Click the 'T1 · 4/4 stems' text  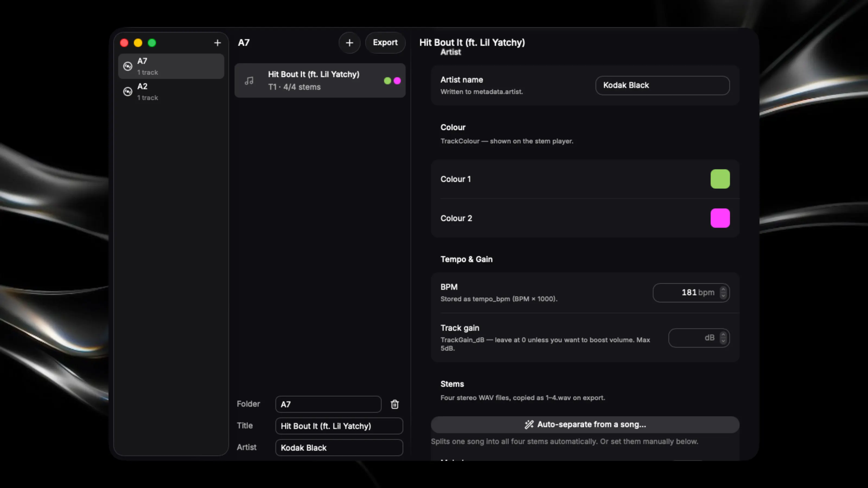pos(294,87)
